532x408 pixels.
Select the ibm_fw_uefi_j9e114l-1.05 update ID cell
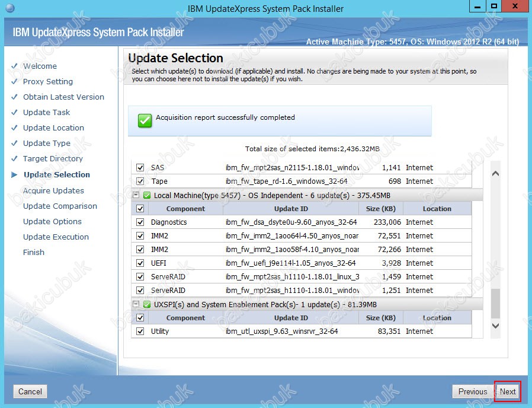coord(290,263)
